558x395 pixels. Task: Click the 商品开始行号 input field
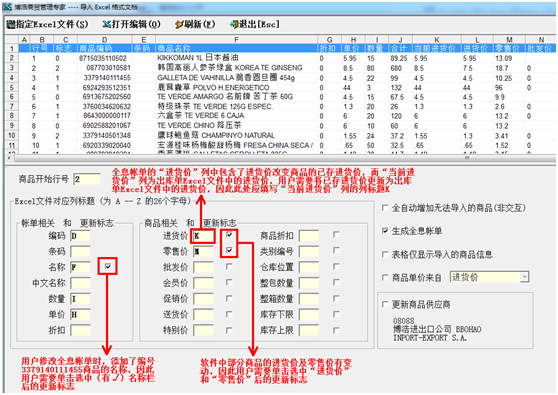pyautogui.click(x=87, y=179)
